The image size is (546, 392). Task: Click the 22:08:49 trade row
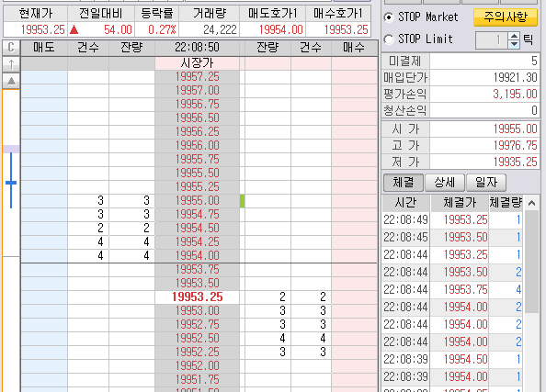coord(452,220)
